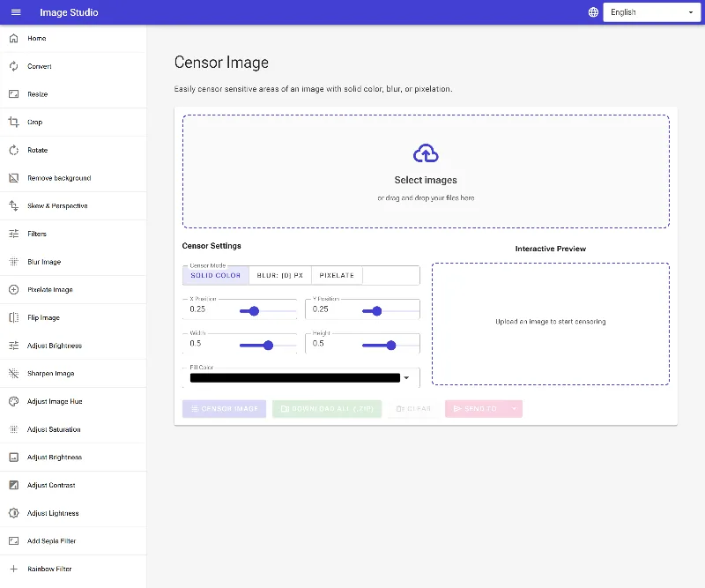The width and height of the screenshot is (705, 588).
Task: Click the Width slider handle
Action: tap(269, 346)
